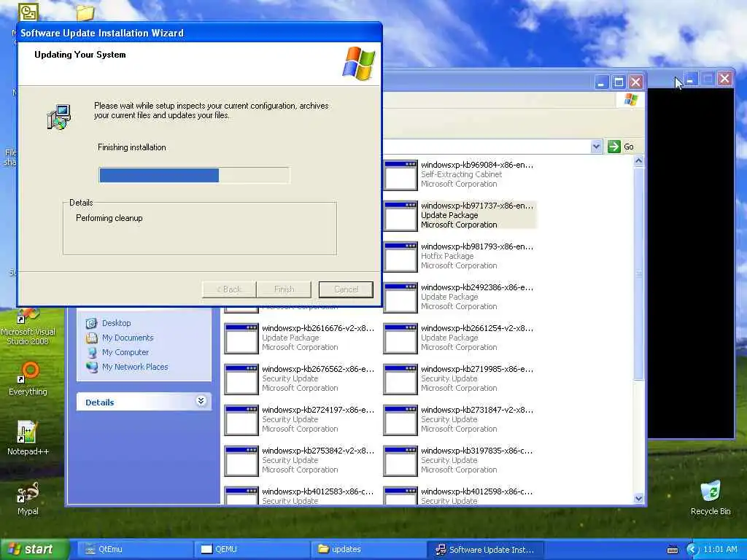Viewport: 747px width, 560px height.
Task: Open the address bar dropdown arrow
Action: coord(596,147)
